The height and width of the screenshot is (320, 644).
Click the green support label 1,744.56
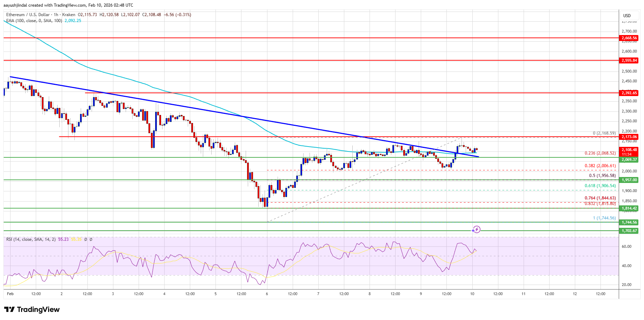point(629,222)
